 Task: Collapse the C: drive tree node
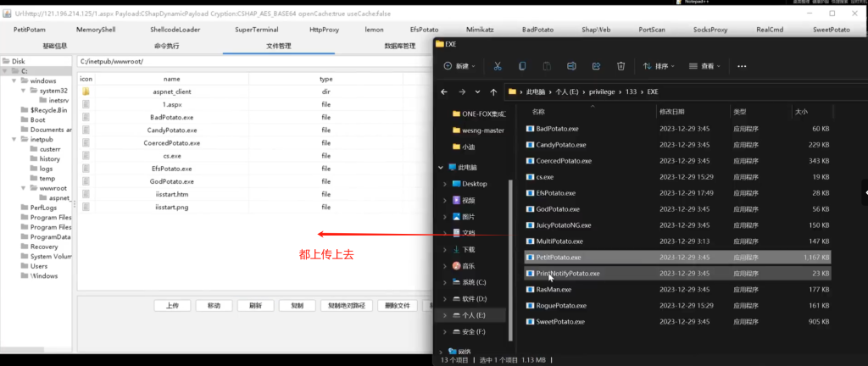pos(5,71)
